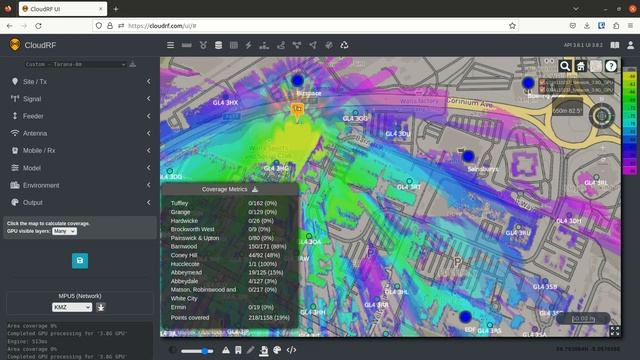The image size is (640, 360).
Task: Click the blue site marker near Sainsburys
Action: coord(468,156)
